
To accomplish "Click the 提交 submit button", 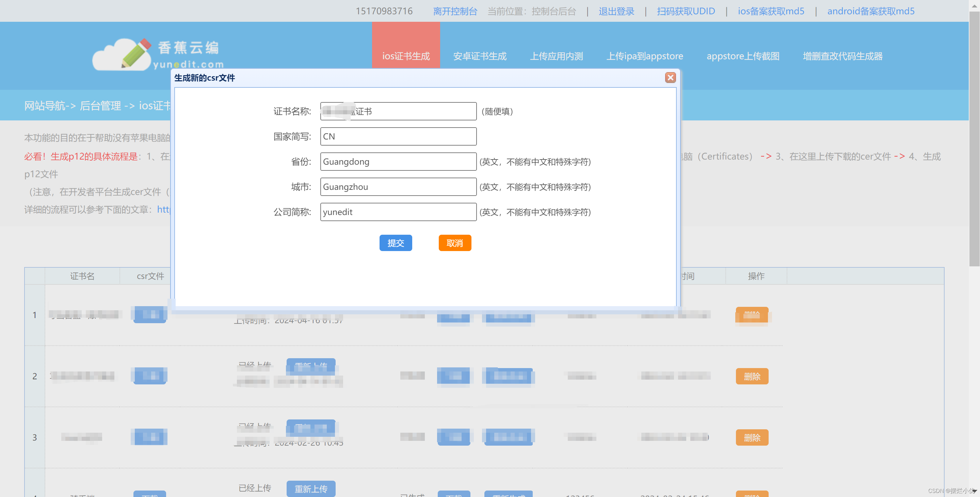I will (x=395, y=243).
